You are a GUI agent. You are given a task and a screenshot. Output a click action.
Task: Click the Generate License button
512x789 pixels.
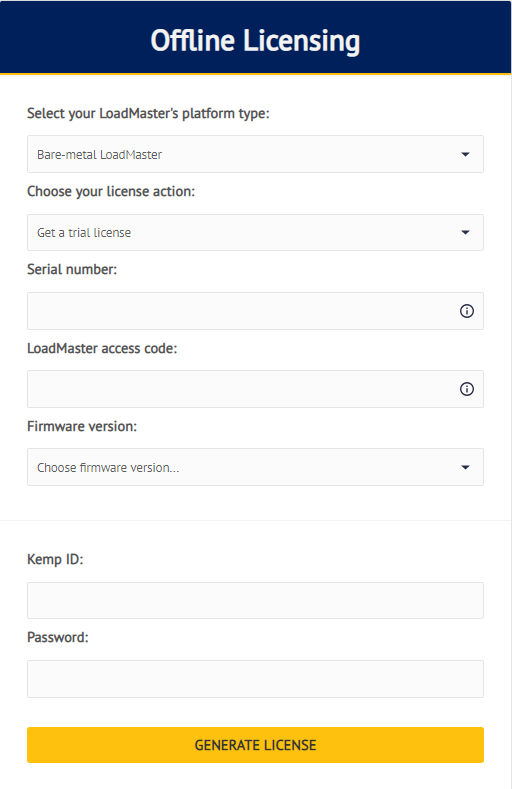pyautogui.click(x=255, y=745)
